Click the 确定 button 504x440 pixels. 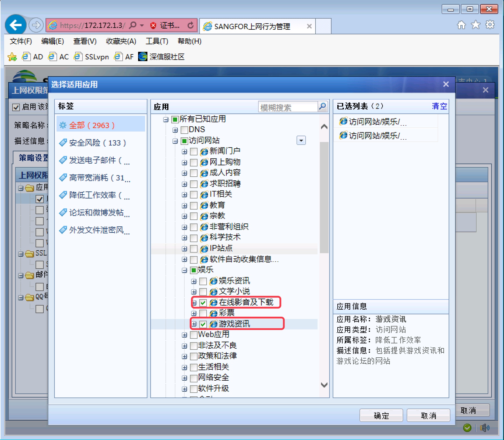381,415
